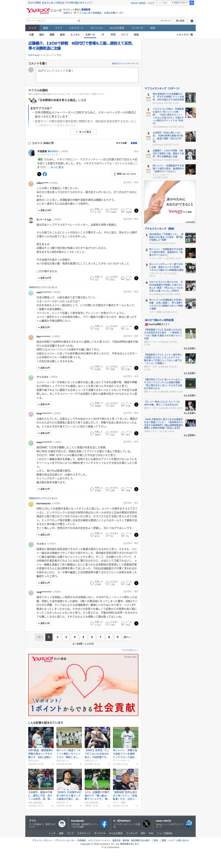Expand 返信12件 replies
Screen dimensions: 221x868
[44, 535]
